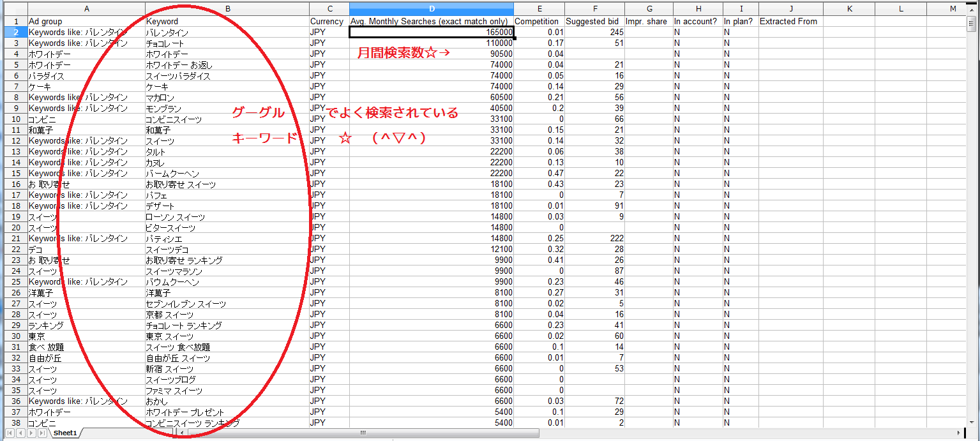Select column H header
980x441 pixels.
(x=698, y=8)
